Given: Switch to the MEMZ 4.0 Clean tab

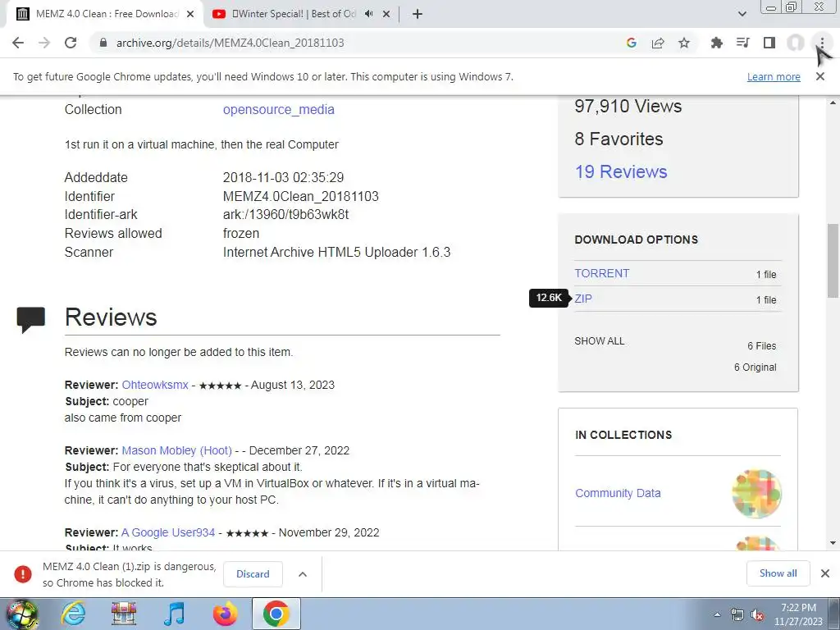Looking at the screenshot, I should [x=105, y=15].
